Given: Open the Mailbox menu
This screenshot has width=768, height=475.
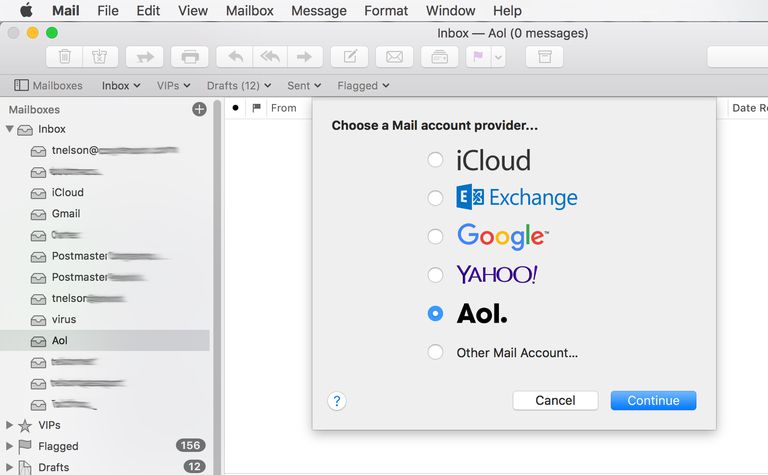Looking at the screenshot, I should pos(249,10).
